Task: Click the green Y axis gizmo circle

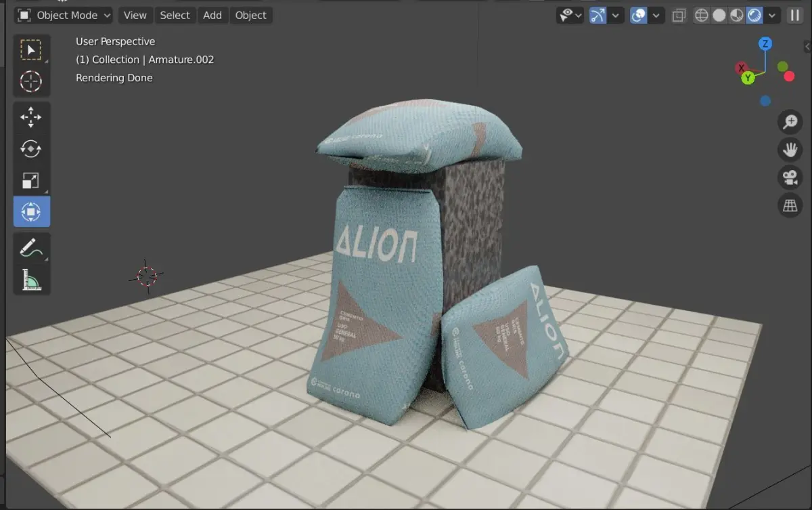Action: pyautogui.click(x=748, y=78)
